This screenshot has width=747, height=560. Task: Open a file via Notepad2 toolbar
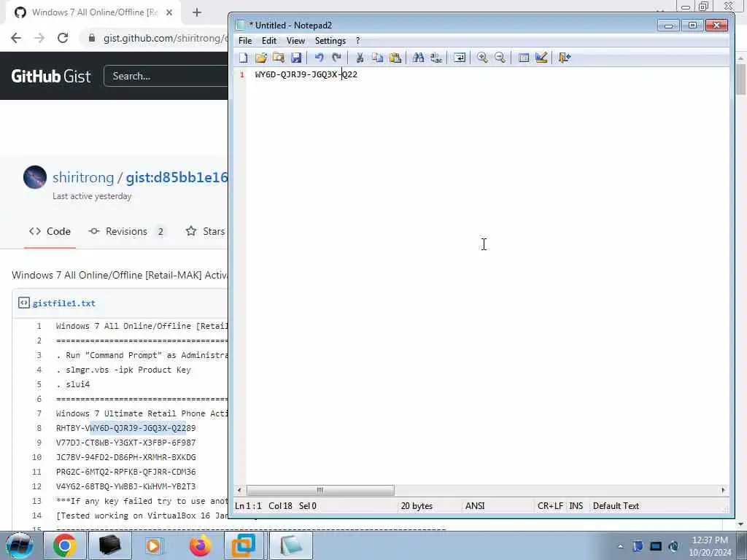(x=261, y=58)
